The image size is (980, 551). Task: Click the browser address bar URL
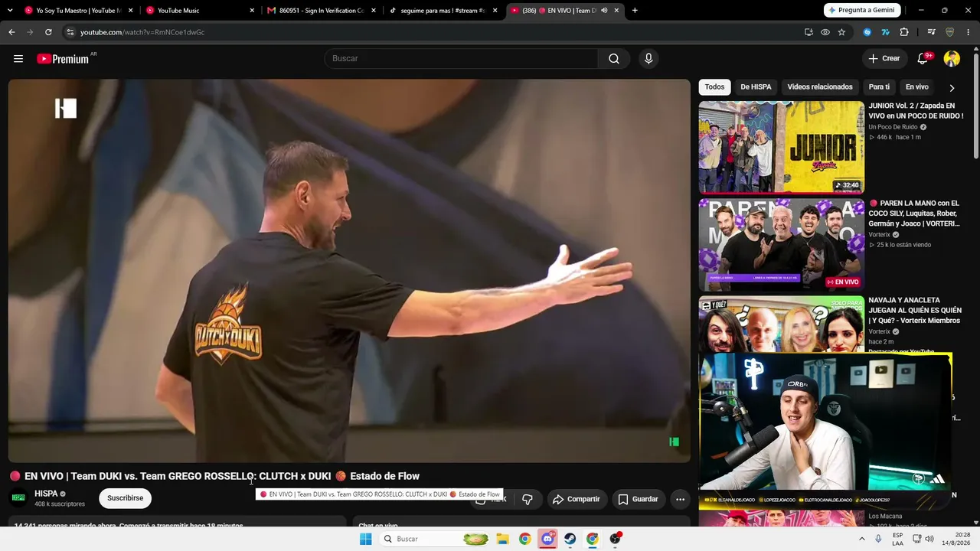pyautogui.click(x=142, y=32)
